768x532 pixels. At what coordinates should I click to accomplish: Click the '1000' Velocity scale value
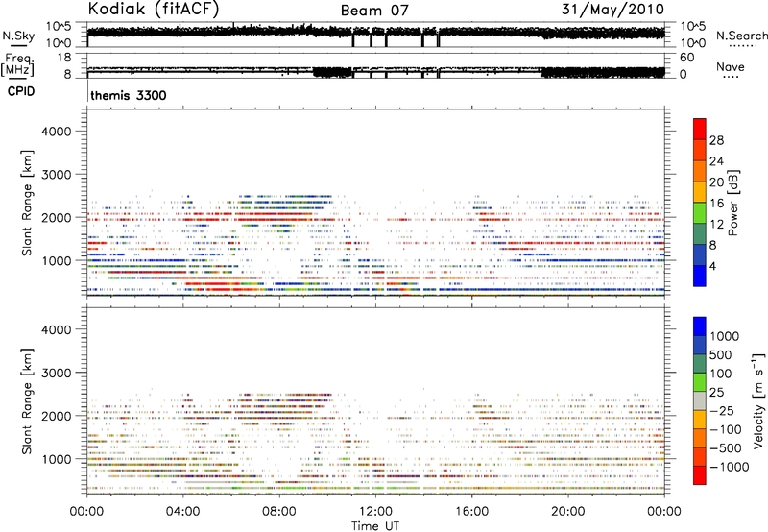(724, 336)
